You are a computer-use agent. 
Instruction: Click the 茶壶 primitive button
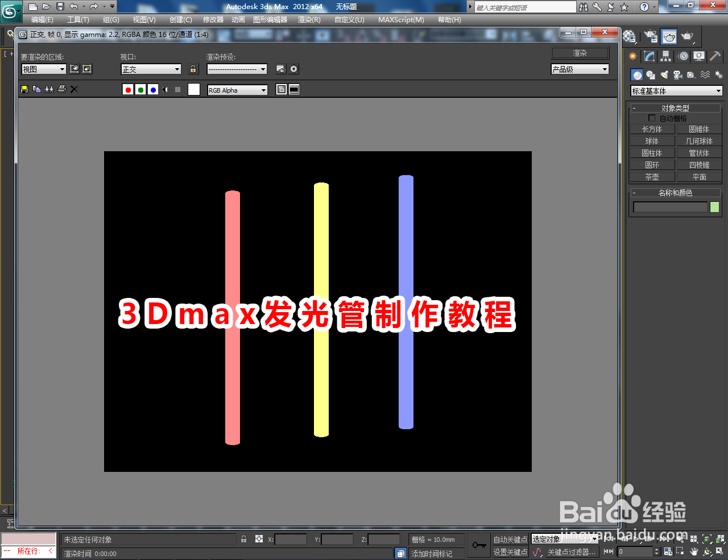point(652,177)
